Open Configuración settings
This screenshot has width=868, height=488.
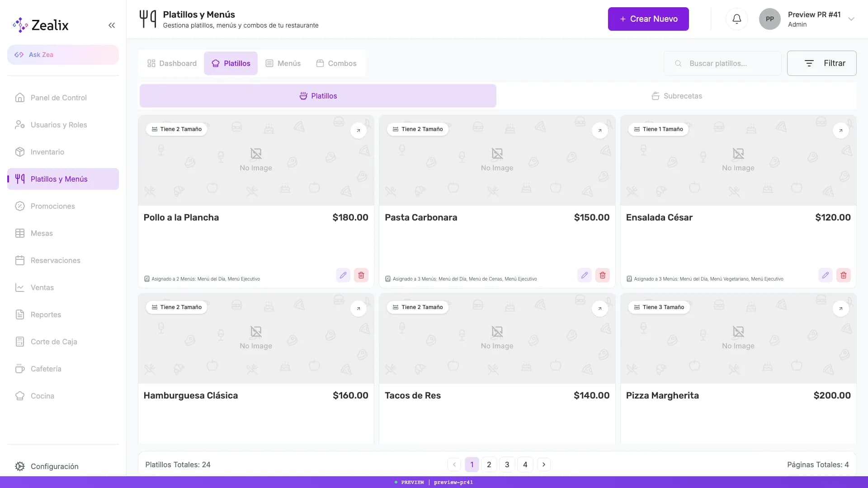(63, 466)
